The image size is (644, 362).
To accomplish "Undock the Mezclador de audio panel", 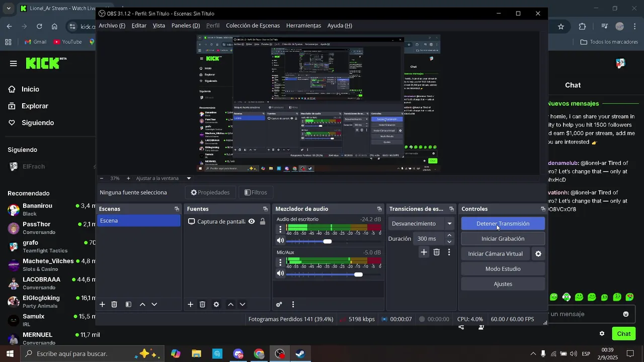I will (379, 209).
